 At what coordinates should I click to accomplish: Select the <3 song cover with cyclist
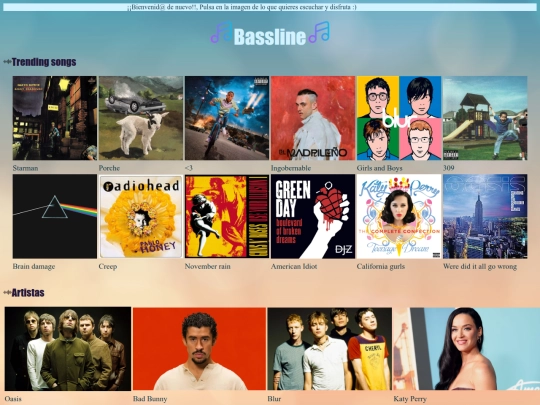(x=227, y=118)
